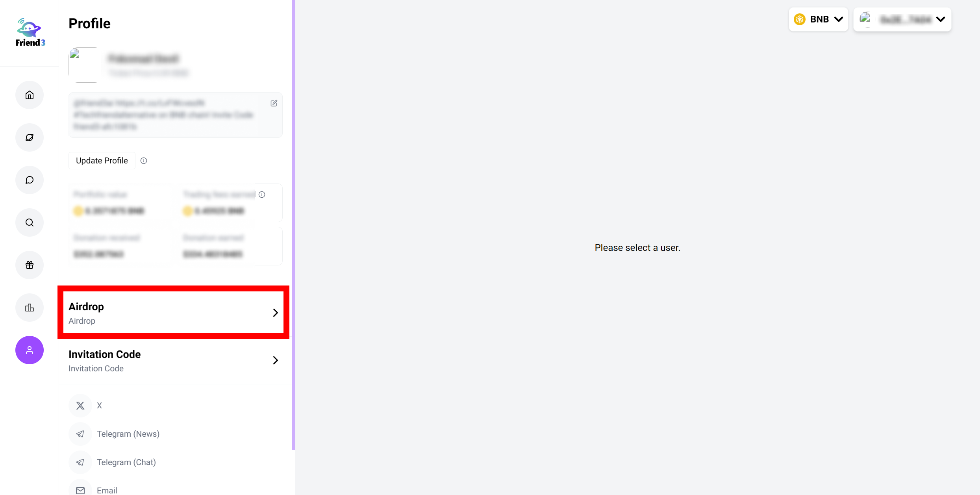The height and width of the screenshot is (495, 980).
Task: Open the Explore planet icon
Action: click(x=30, y=137)
